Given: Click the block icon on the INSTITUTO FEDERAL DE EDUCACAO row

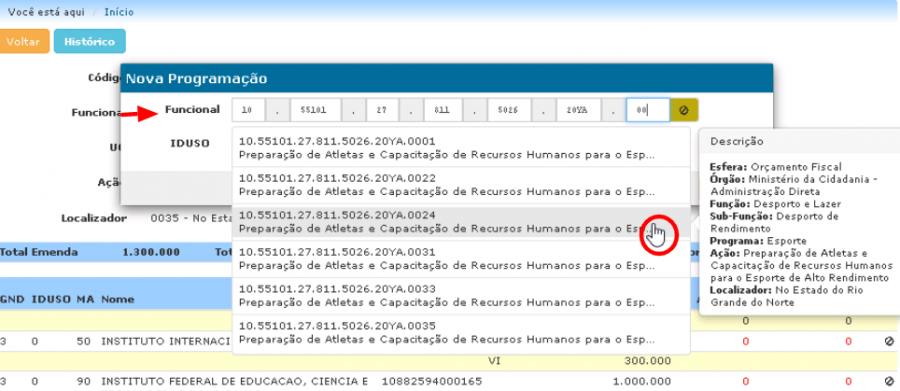Looking at the screenshot, I should pyautogui.click(x=889, y=381).
